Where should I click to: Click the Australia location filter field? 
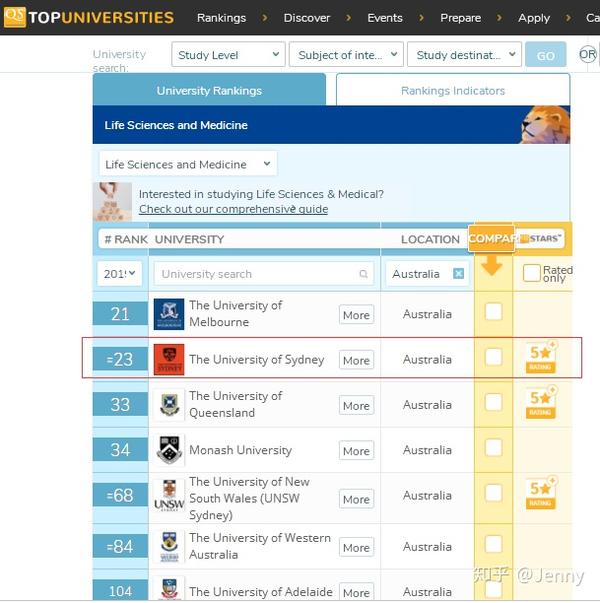coord(427,273)
